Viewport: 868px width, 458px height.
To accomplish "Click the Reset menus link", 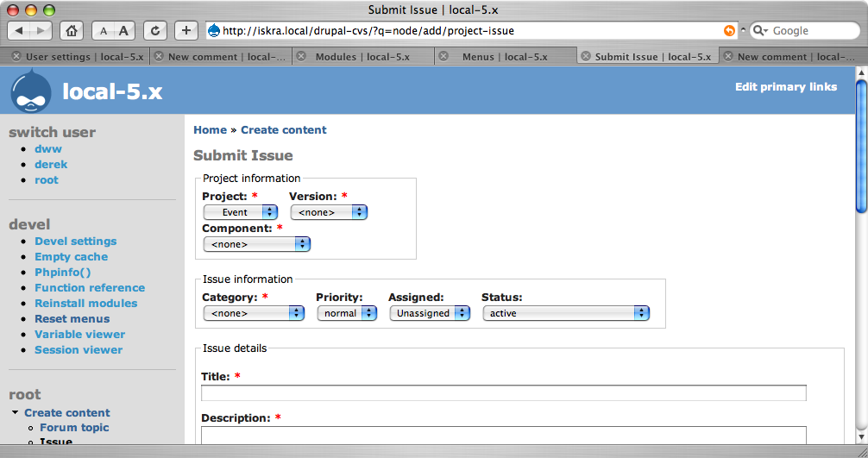I will [72, 318].
